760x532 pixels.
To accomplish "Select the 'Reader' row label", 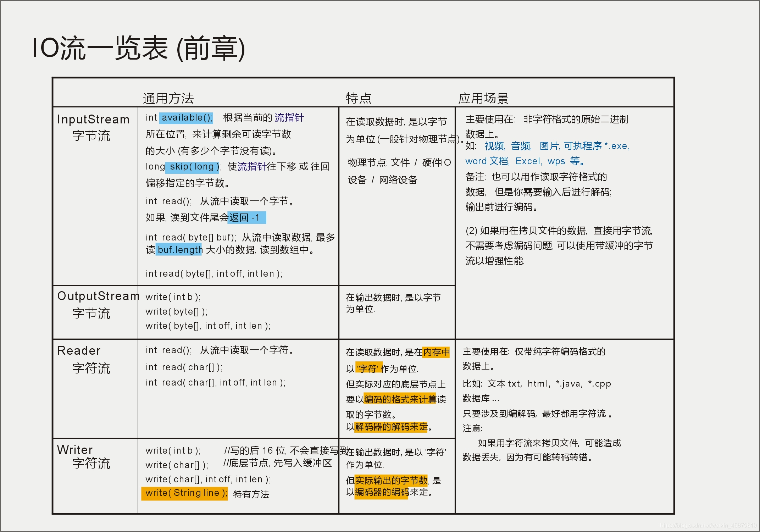I will [79, 350].
